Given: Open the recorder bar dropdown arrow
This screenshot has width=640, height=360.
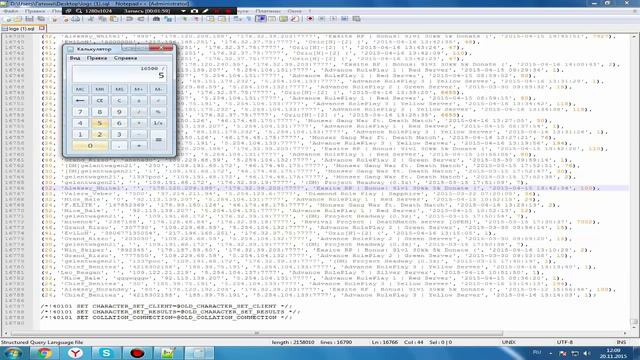Looking at the screenshot, I should coord(183,11).
